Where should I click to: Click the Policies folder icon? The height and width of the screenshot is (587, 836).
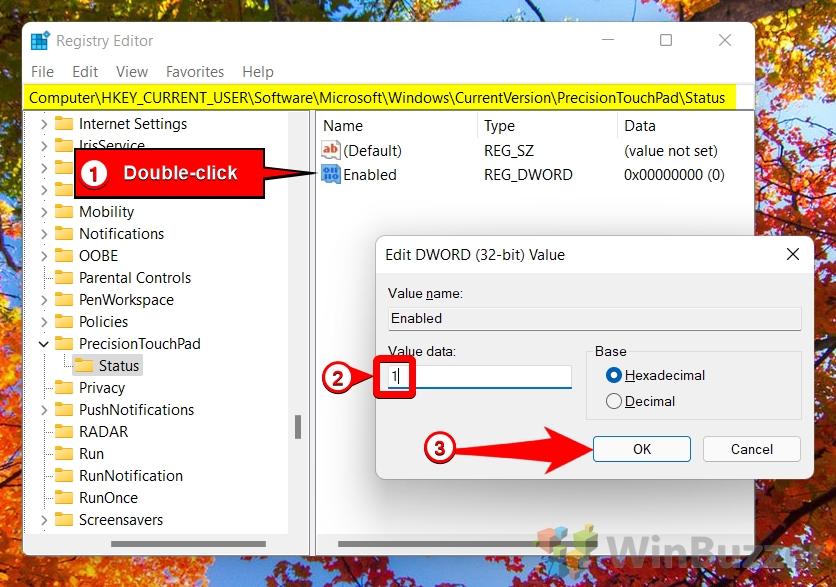click(x=64, y=321)
